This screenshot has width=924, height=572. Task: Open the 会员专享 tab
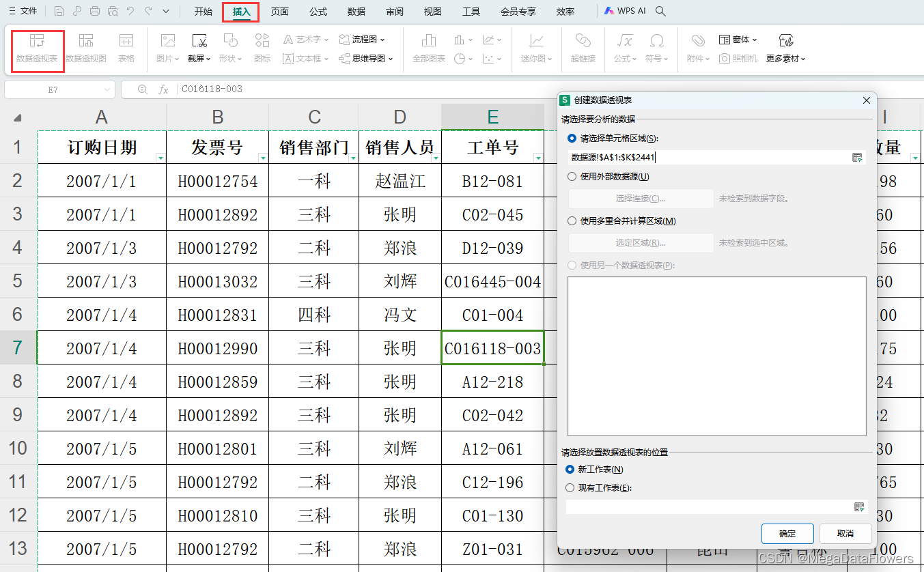pos(518,12)
